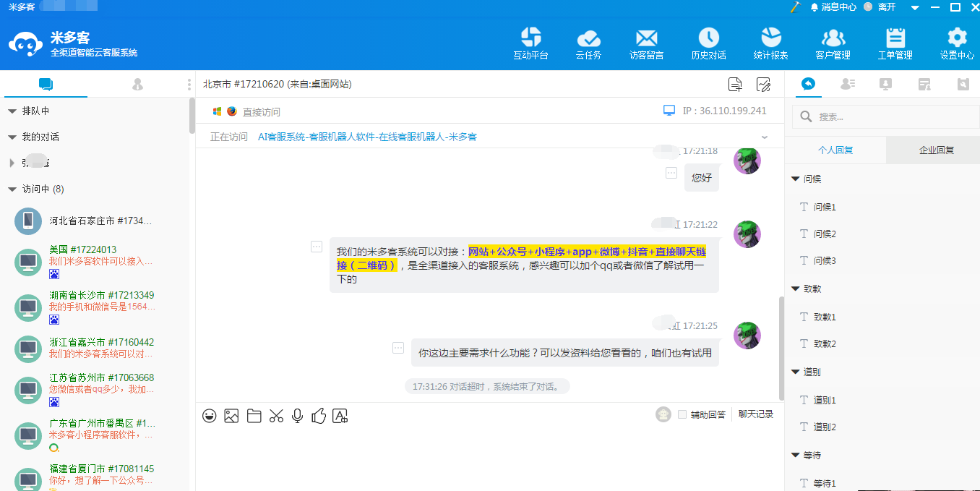Viewport: 980px width, 491px height.
Task: Open the AI客服系统 visiting page link
Action: (367, 137)
